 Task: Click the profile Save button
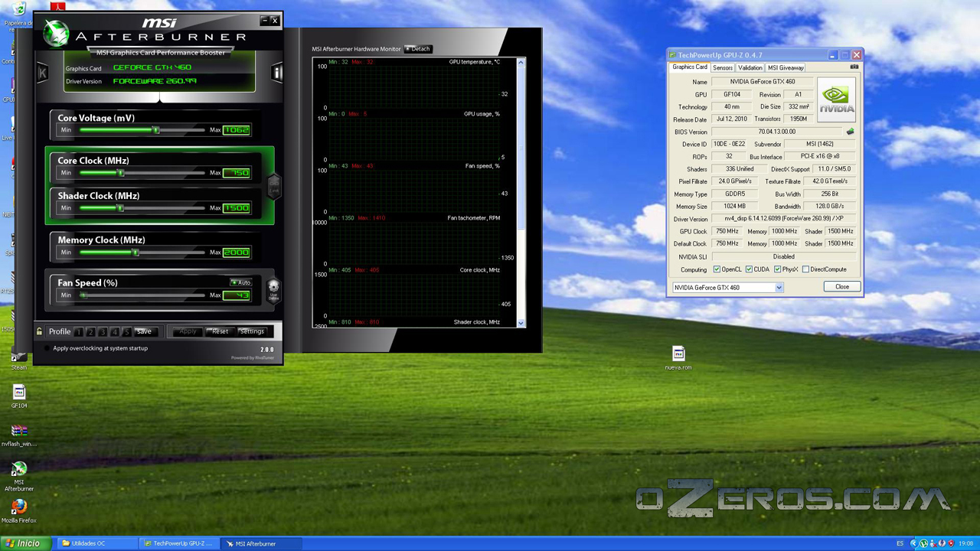144,332
